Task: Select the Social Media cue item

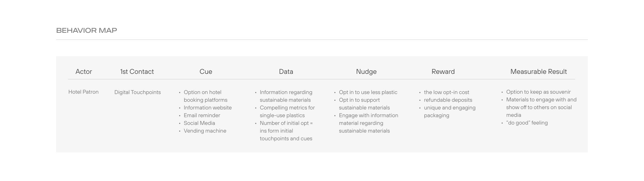Action: coord(199,123)
